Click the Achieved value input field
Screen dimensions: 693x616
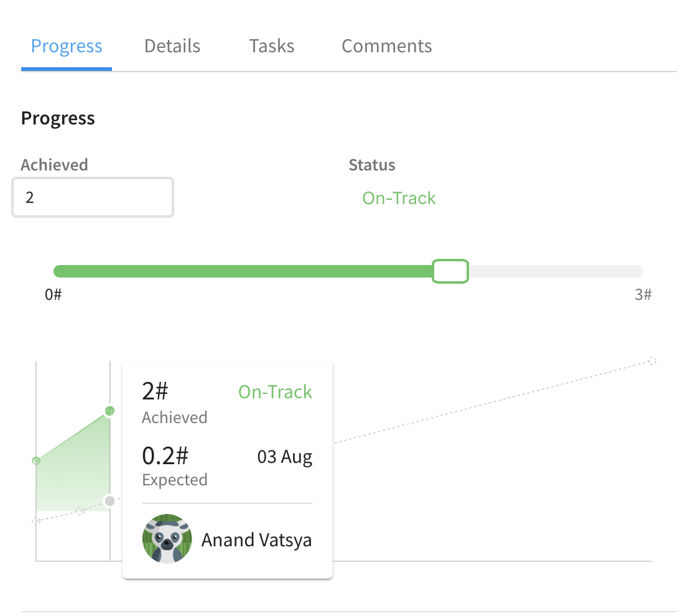[93, 197]
